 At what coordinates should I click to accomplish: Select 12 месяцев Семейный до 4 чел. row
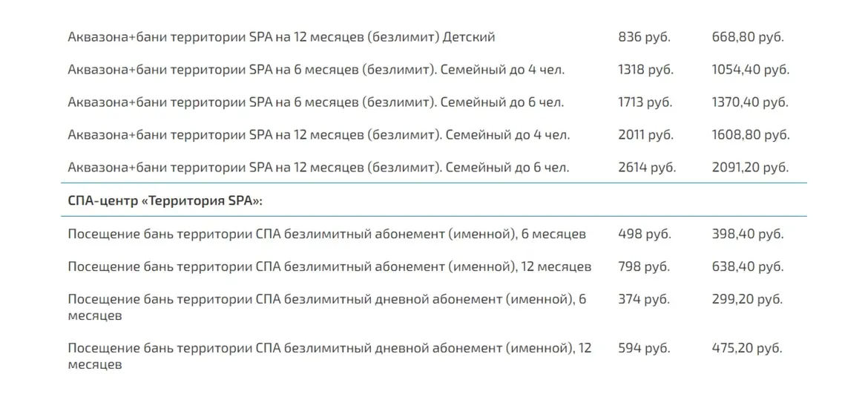pyautogui.click(x=319, y=135)
